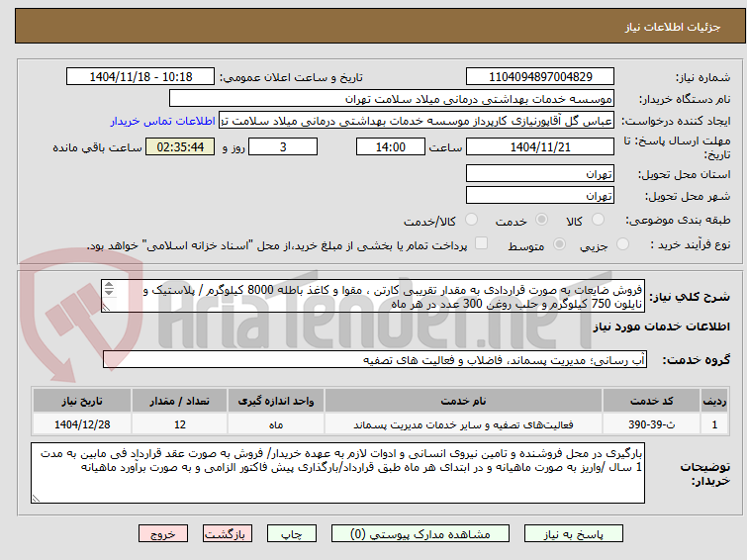Click row number cell 1

(714, 424)
